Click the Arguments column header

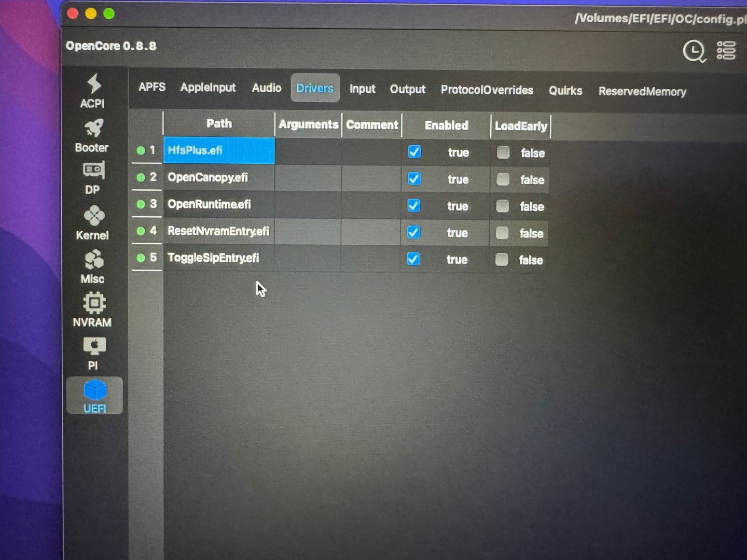click(x=308, y=124)
